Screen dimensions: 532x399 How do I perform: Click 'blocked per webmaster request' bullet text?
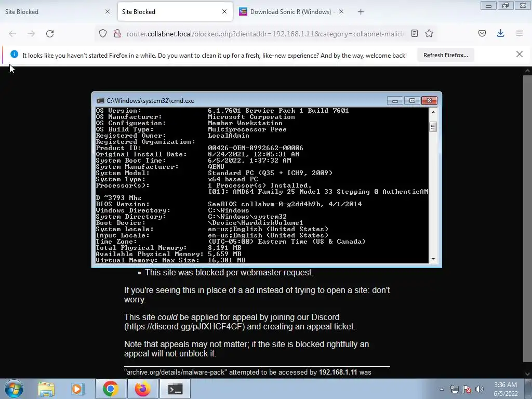point(229,272)
